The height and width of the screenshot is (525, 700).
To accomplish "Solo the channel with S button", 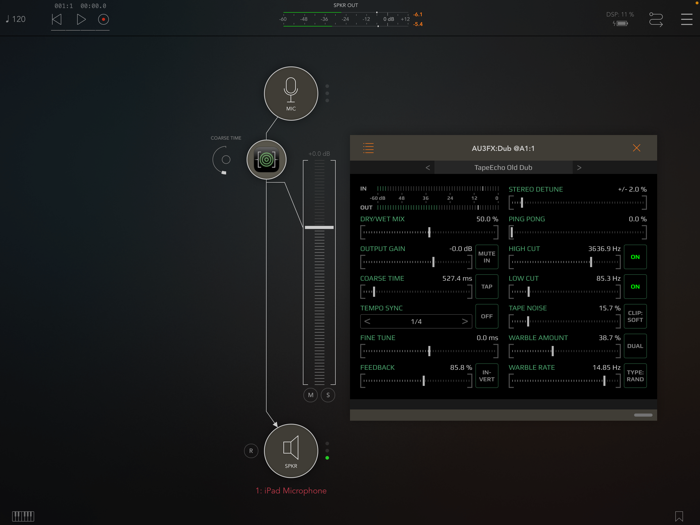I will 328,395.
